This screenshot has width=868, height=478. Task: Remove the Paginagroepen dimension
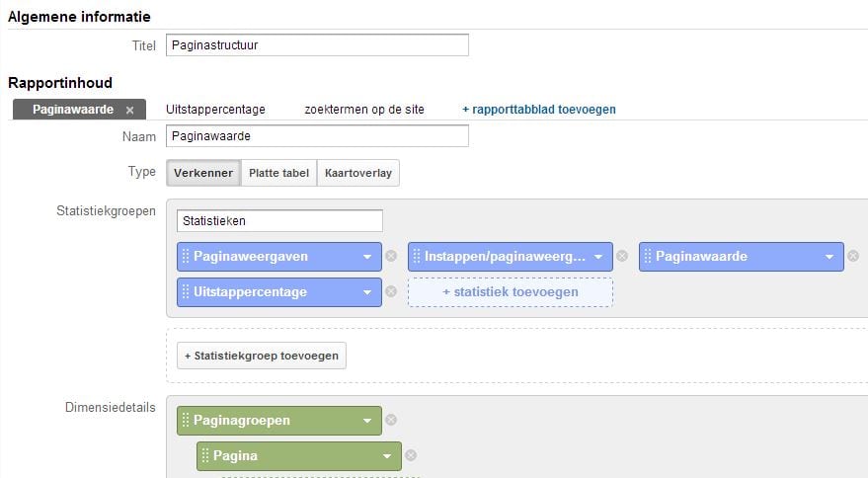pyautogui.click(x=391, y=420)
